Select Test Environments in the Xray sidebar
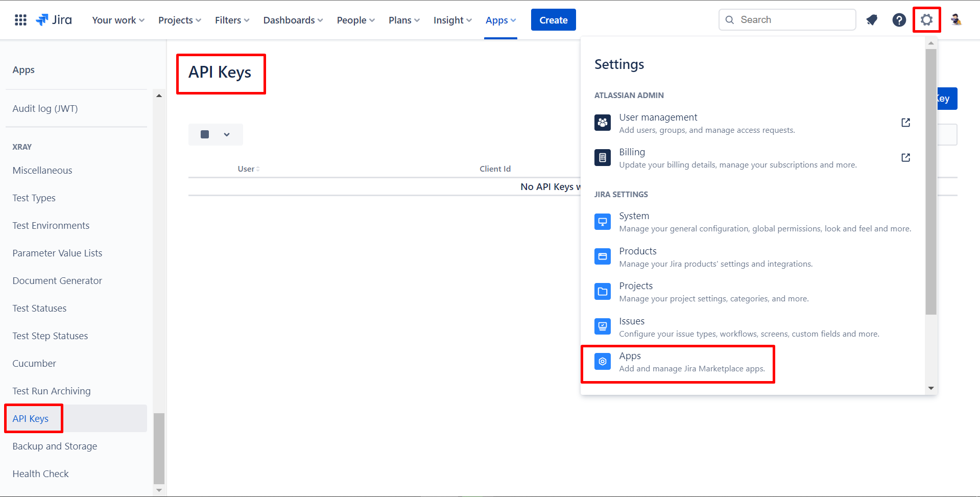 51,225
